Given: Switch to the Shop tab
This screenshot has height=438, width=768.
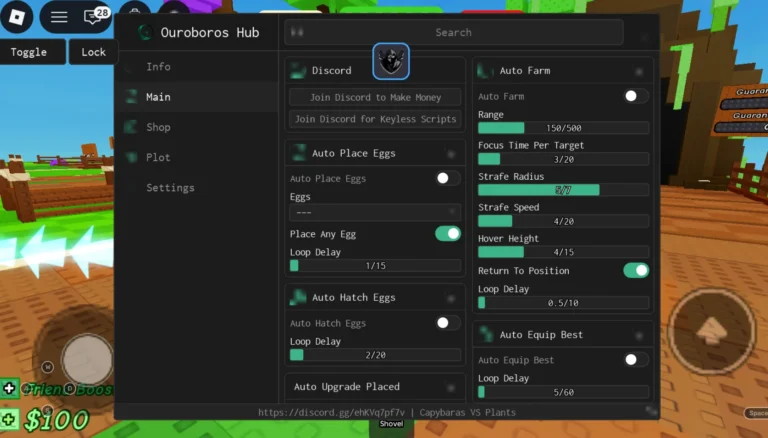Looking at the screenshot, I should (197, 127).
